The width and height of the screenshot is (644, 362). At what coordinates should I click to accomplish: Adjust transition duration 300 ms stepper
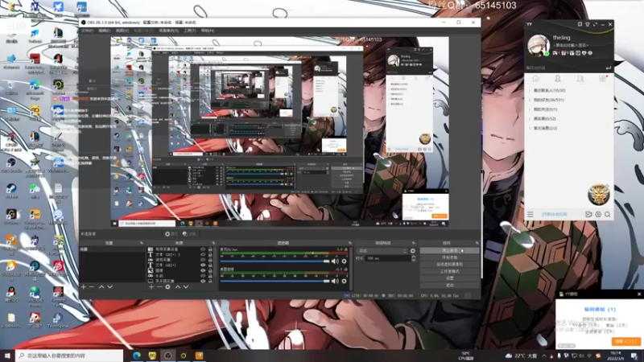414,258
